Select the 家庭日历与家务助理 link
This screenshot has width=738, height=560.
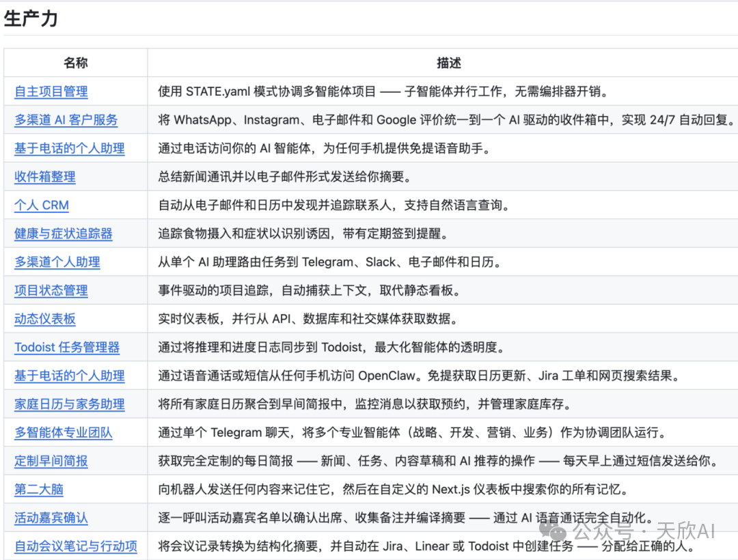[x=69, y=404]
